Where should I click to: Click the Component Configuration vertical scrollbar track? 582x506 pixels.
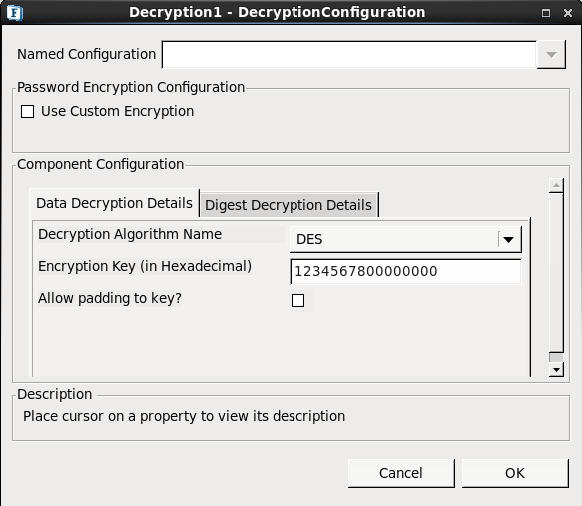click(x=556, y=273)
